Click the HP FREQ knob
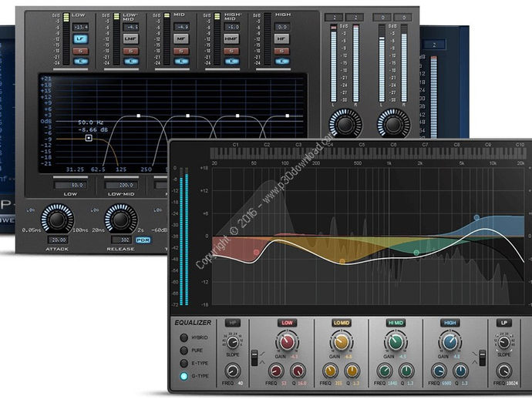This screenshot has width=532, height=399. (x=233, y=370)
